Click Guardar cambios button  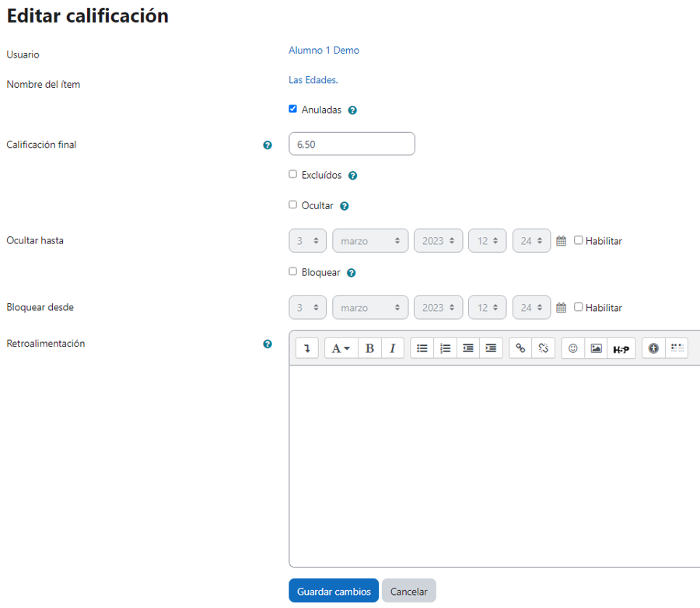(334, 591)
